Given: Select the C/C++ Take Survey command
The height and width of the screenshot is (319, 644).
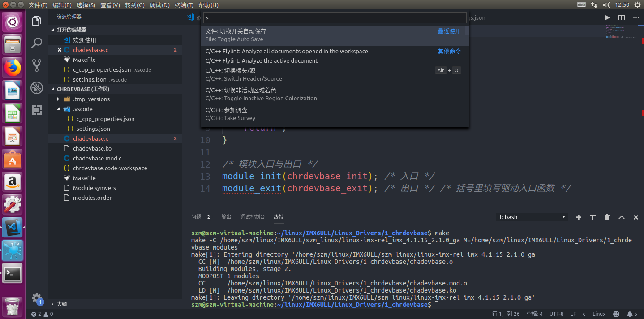Looking at the screenshot, I should tap(335, 114).
